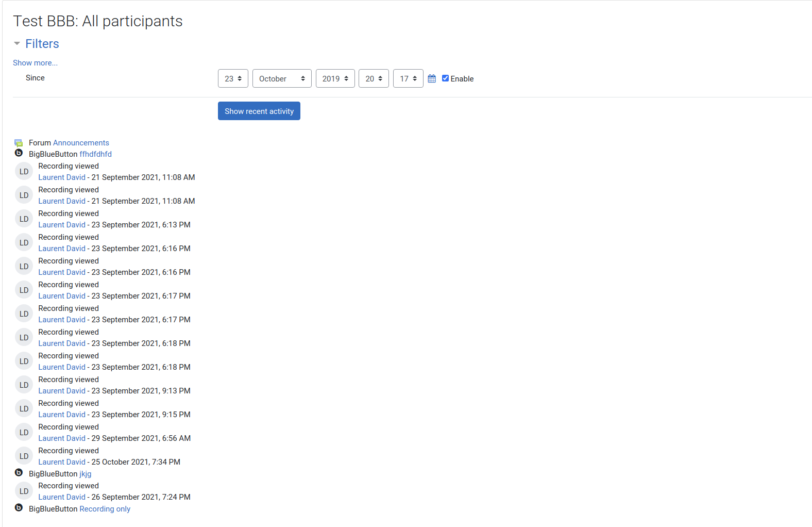Open the day dropdown showing 23

coord(233,78)
